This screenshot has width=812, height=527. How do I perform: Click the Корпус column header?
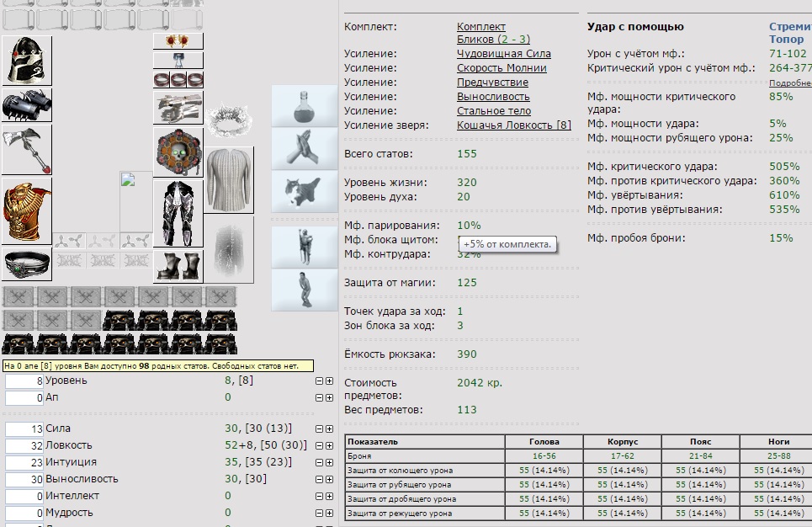coord(623,441)
